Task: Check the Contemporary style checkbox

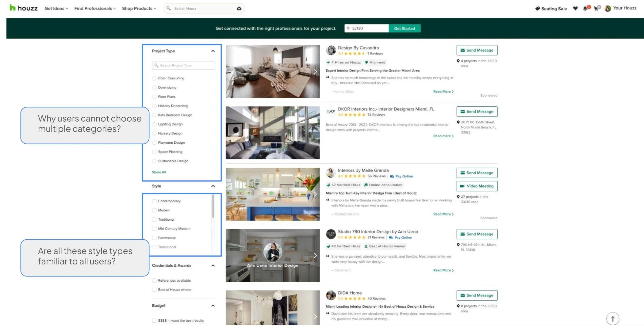Action: [x=154, y=201]
